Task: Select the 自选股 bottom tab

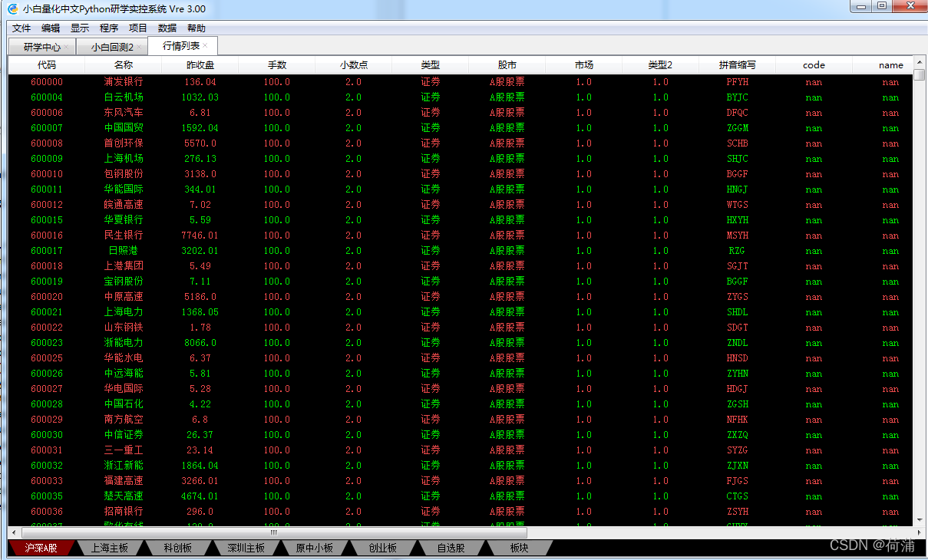Action: (451, 548)
